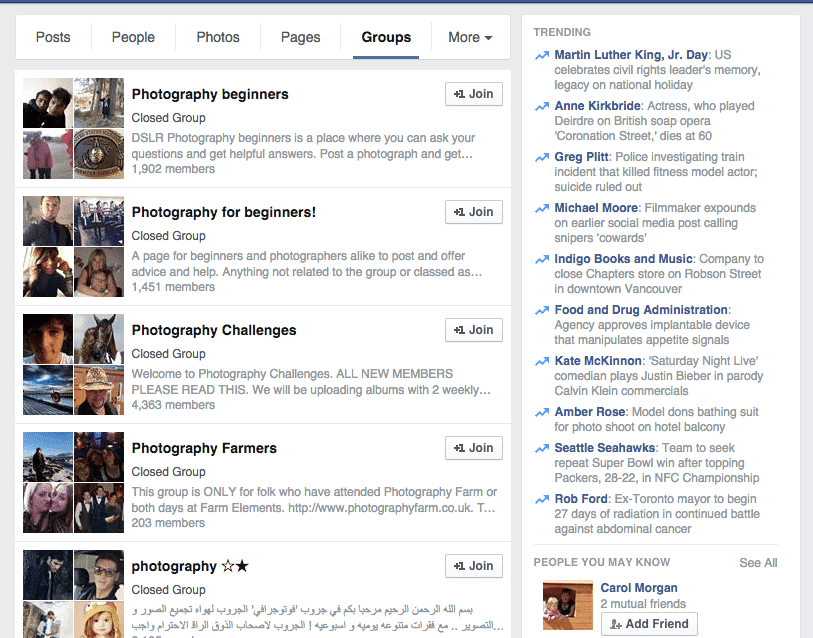This screenshot has height=638, width=813.
Task: Click trending arrow icon beside Rob Ford
Action: [542, 499]
